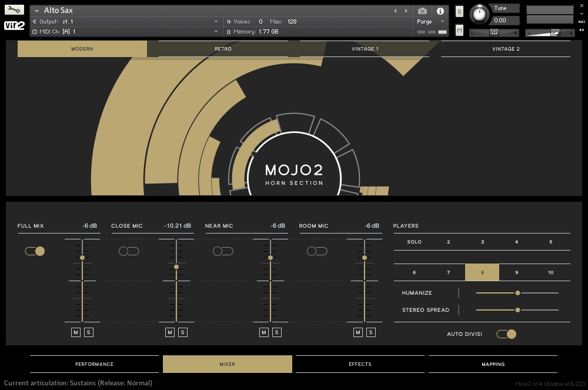Click the Humanize slider handle
Screen dimensions: 588x390
517,292
